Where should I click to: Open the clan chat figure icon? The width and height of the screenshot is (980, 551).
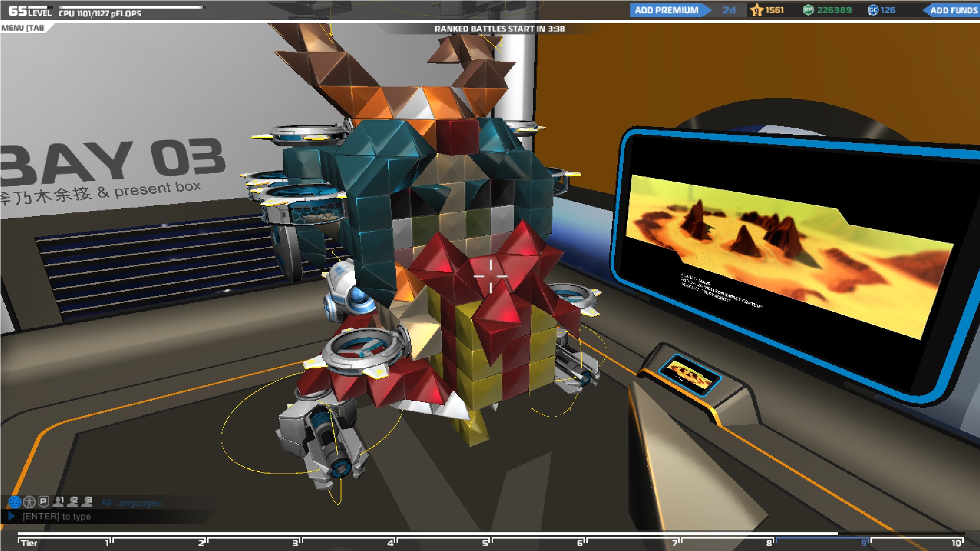30,502
